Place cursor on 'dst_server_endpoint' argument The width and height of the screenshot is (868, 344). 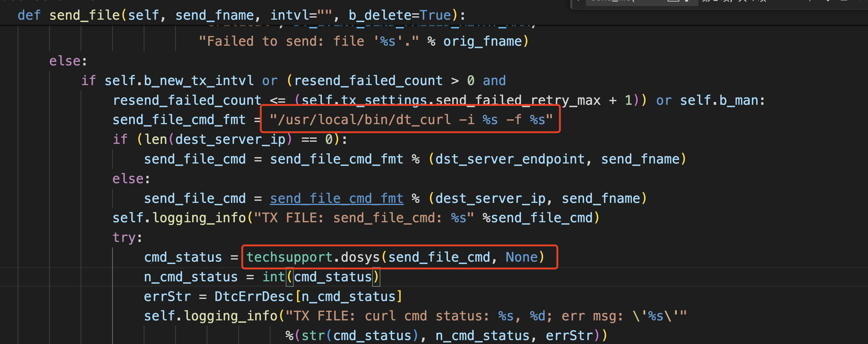point(510,159)
